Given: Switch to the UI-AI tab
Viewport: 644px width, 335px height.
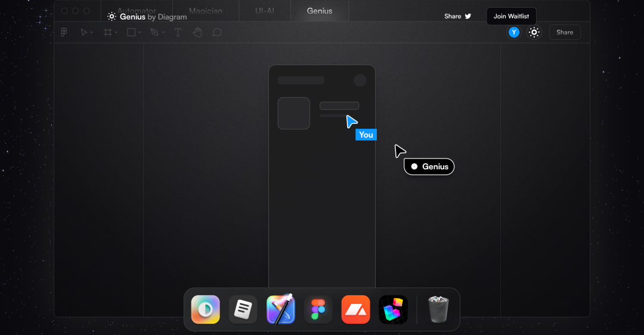Looking at the screenshot, I should click(x=265, y=11).
